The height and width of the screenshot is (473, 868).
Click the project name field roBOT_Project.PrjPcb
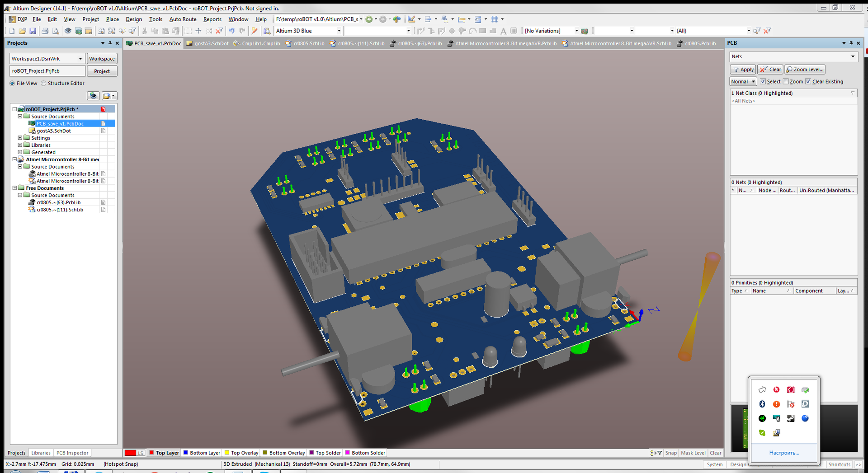point(47,71)
